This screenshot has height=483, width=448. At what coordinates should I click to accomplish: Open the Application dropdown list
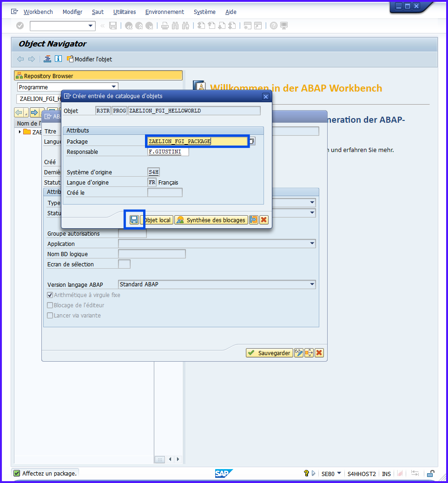pyautogui.click(x=312, y=244)
